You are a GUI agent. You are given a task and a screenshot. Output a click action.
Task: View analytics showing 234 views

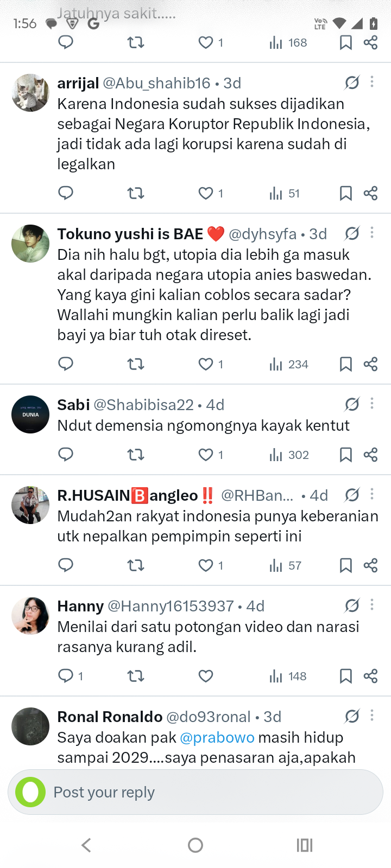click(x=289, y=364)
